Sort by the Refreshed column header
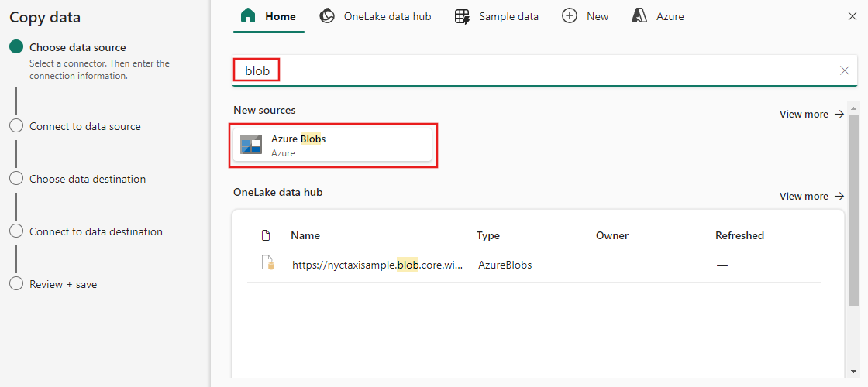Viewport: 868px width, 387px height. pyautogui.click(x=739, y=235)
